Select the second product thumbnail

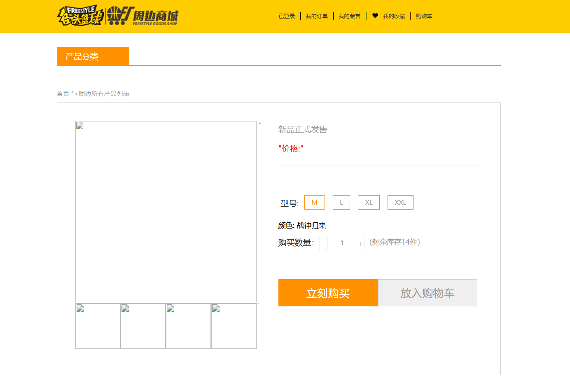143,326
